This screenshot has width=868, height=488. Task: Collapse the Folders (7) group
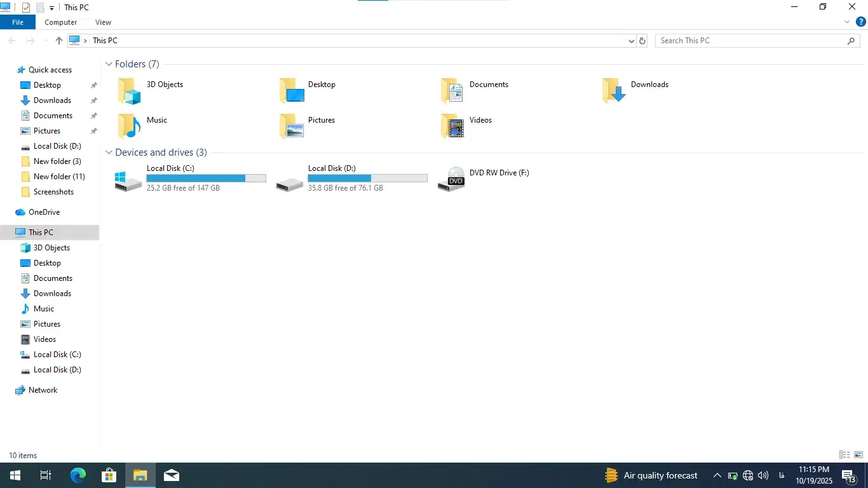pos(109,64)
